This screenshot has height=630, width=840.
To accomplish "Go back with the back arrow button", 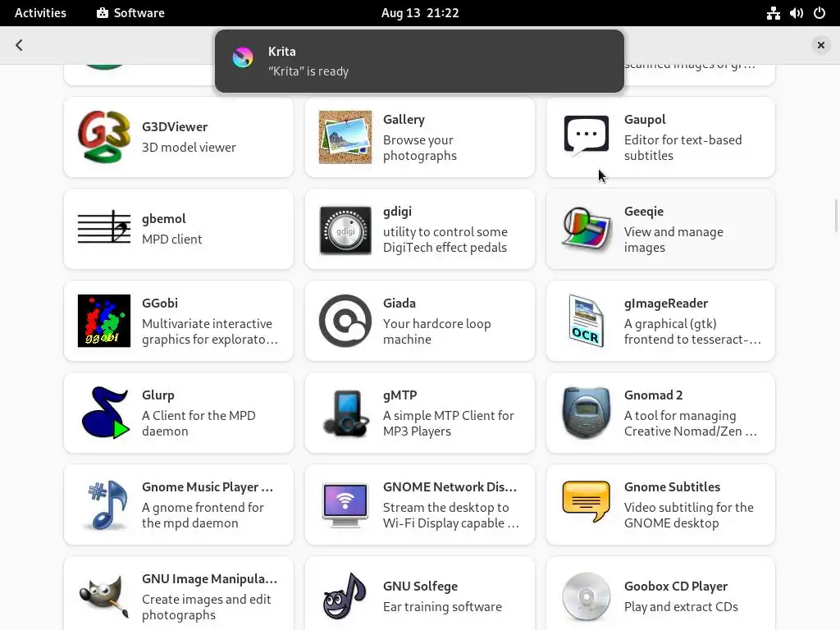I will (x=20, y=45).
